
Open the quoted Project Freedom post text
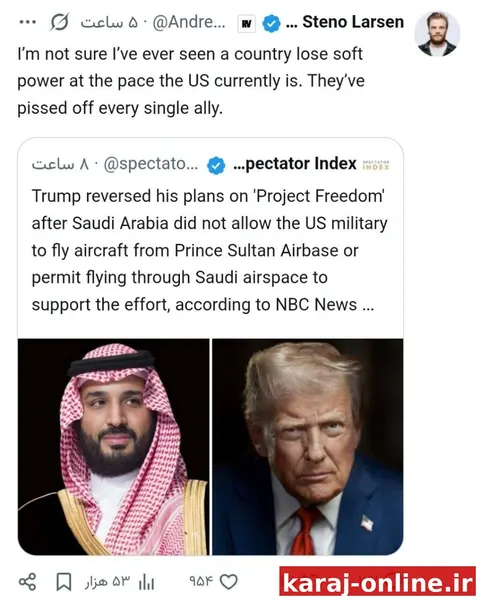click(x=209, y=250)
